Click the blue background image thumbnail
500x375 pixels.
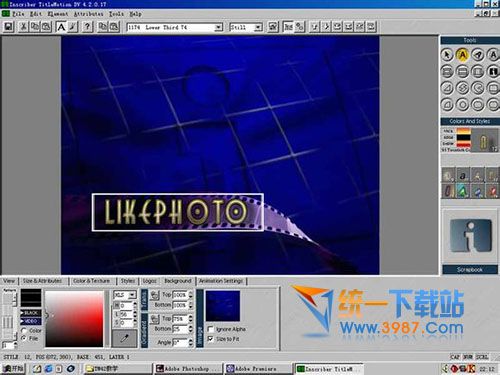pos(223,306)
